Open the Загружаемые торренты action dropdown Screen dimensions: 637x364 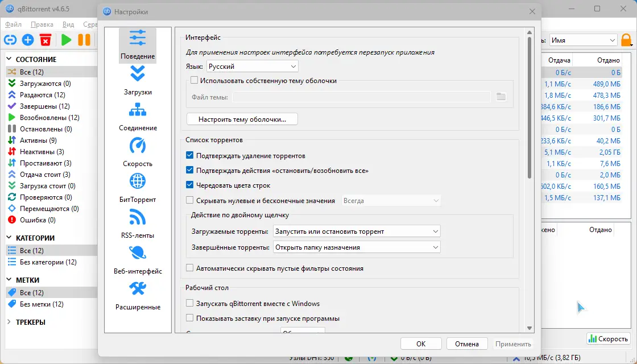tap(357, 231)
